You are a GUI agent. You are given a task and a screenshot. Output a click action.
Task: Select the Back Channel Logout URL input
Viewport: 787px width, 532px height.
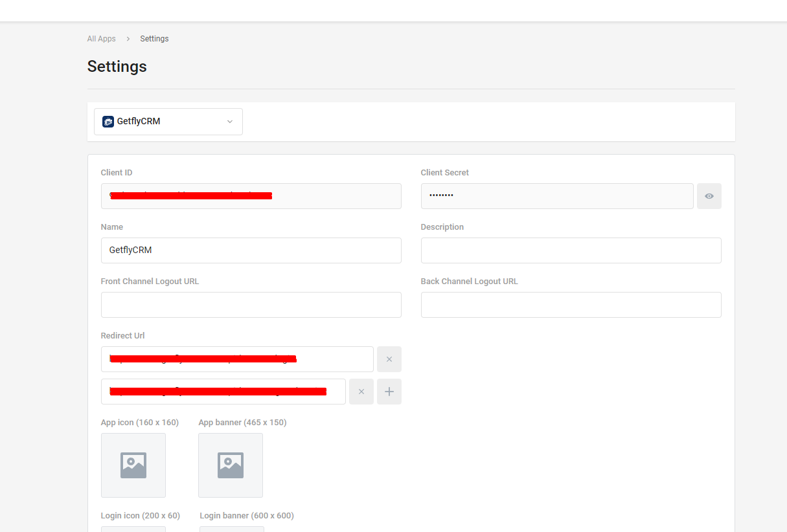(x=571, y=305)
